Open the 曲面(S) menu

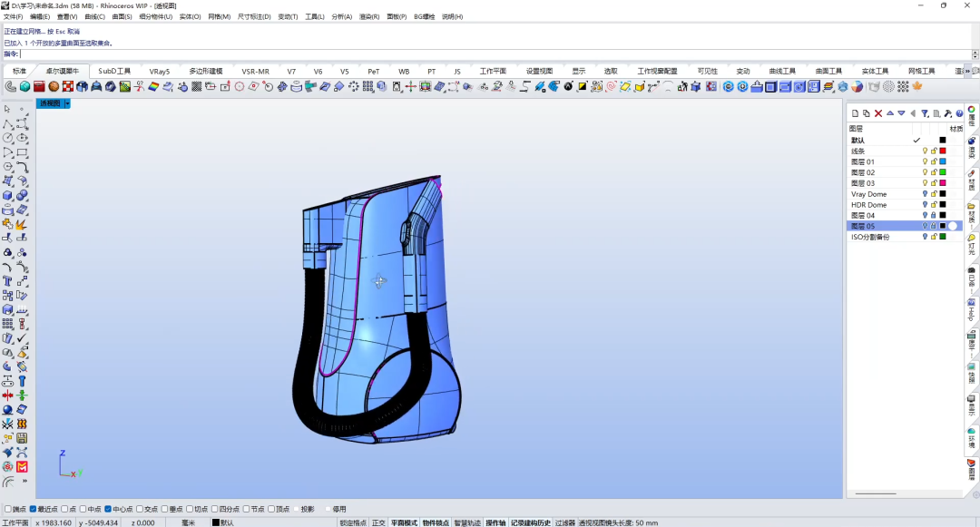pos(122,17)
